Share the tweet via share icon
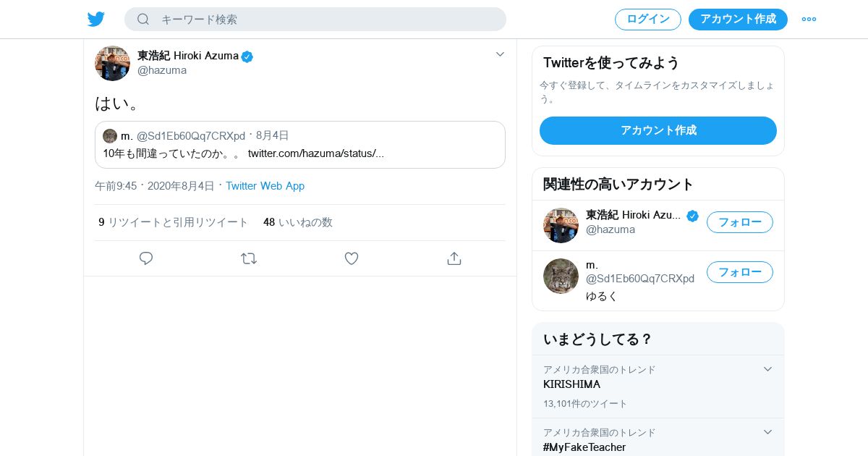 [x=454, y=258]
